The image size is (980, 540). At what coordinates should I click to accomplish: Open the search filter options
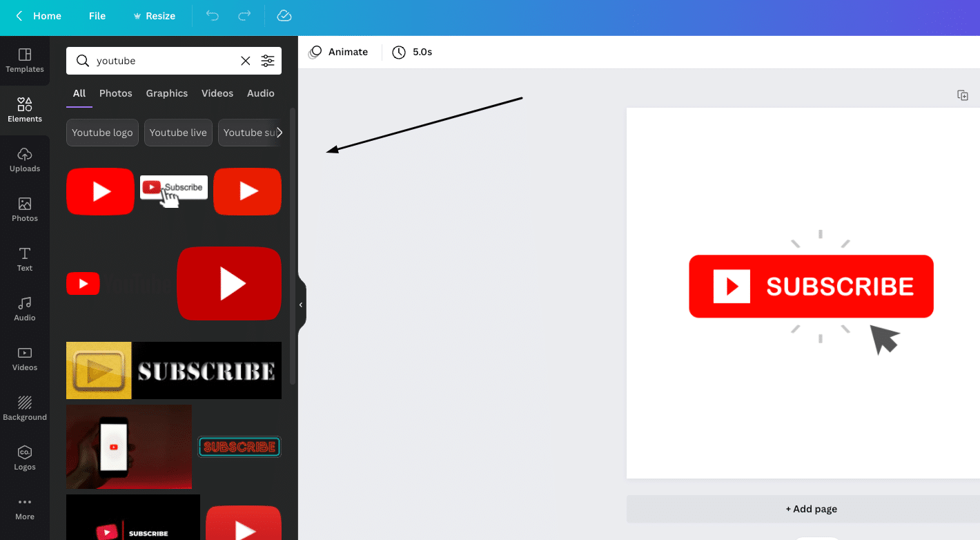[268, 61]
